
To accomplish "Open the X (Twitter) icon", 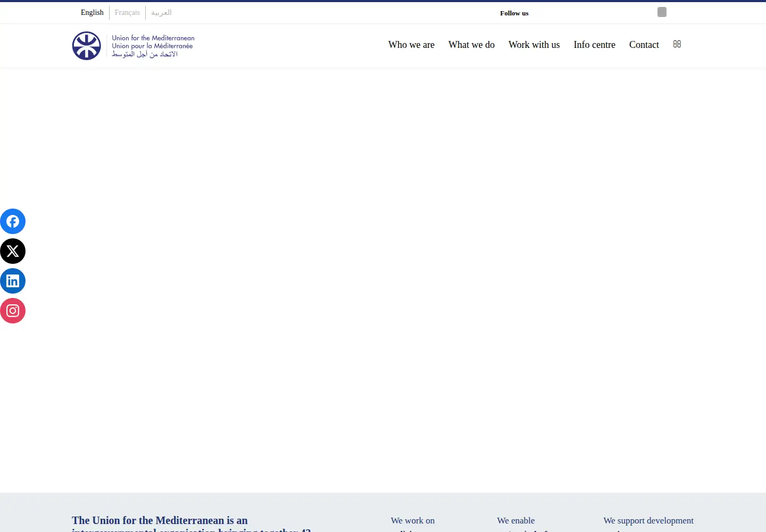I will click(x=13, y=251).
